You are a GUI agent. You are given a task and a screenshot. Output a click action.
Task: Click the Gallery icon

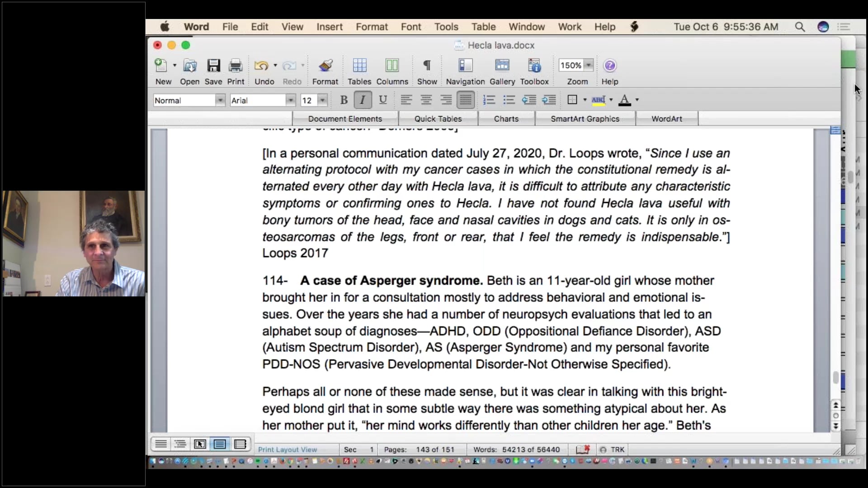(502, 66)
